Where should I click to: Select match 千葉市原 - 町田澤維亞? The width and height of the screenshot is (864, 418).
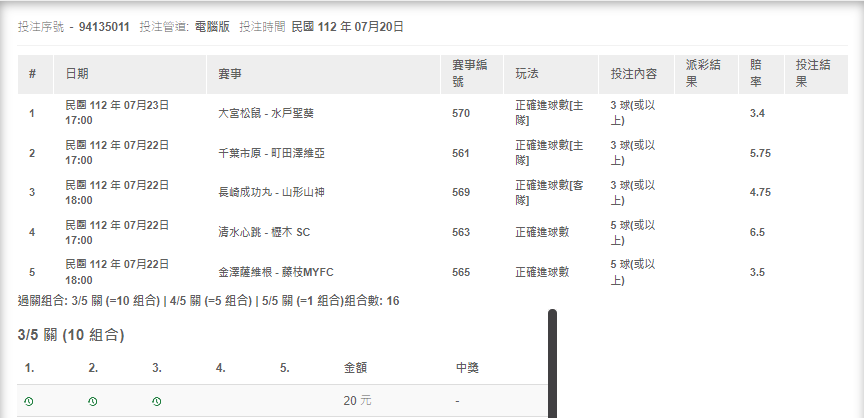[272, 153]
